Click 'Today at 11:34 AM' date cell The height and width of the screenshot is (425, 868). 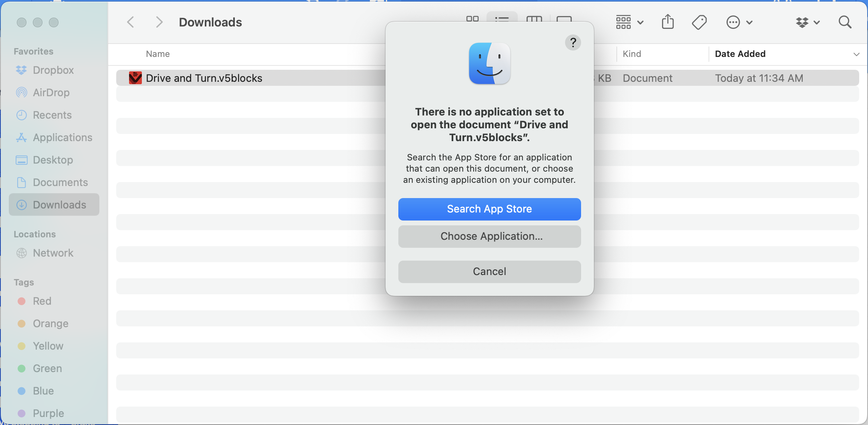click(x=759, y=78)
